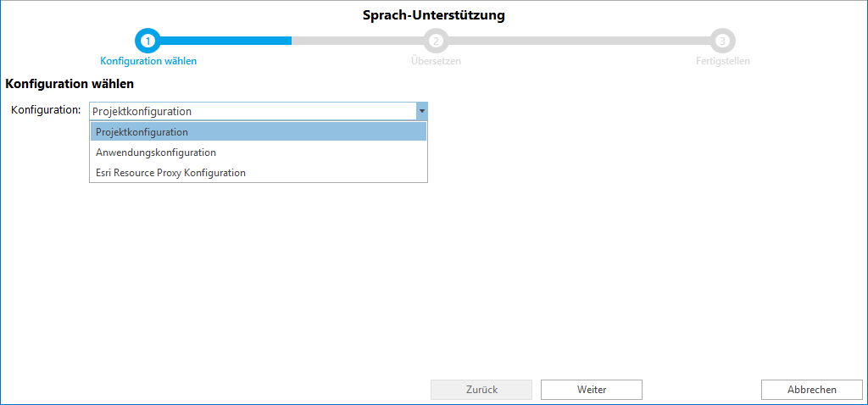Image resolution: width=868 pixels, height=405 pixels.
Task: Go to the 'Übersetzen' step label
Action: point(436,61)
